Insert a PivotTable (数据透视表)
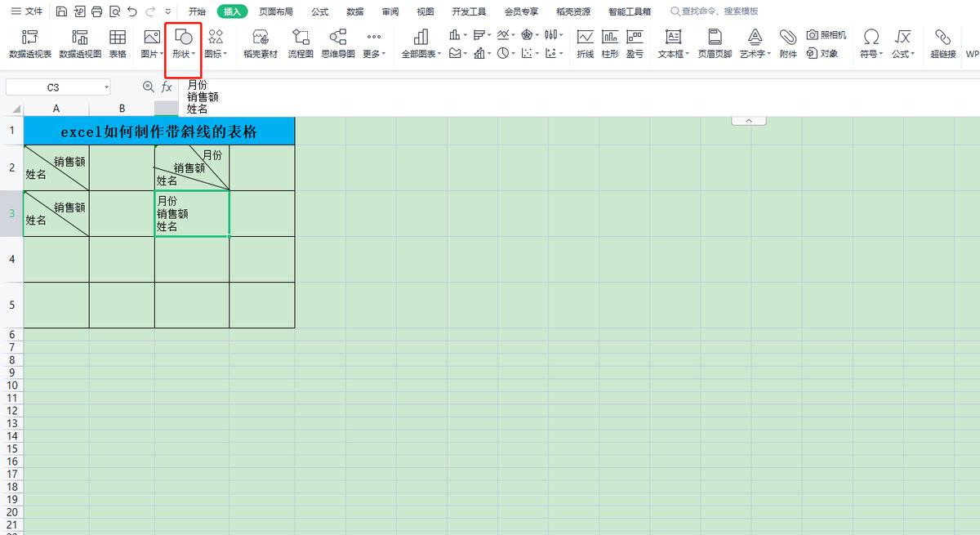980x535 pixels. click(30, 44)
